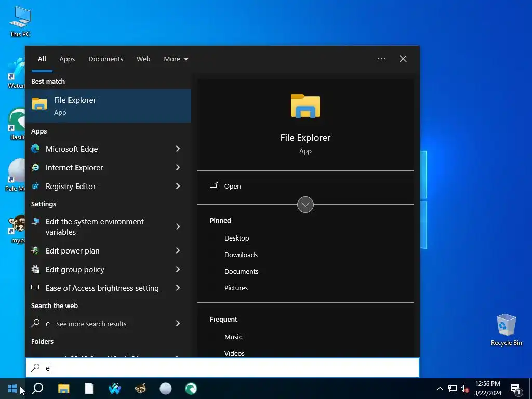
Task: Click the network status tray icon
Action: (x=453, y=389)
